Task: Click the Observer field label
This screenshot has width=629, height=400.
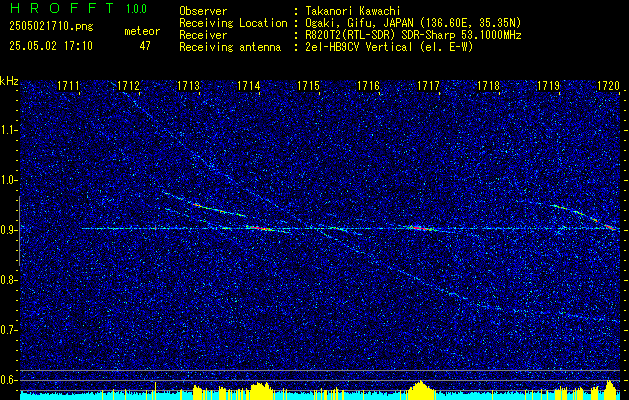Action: pyautogui.click(x=203, y=11)
